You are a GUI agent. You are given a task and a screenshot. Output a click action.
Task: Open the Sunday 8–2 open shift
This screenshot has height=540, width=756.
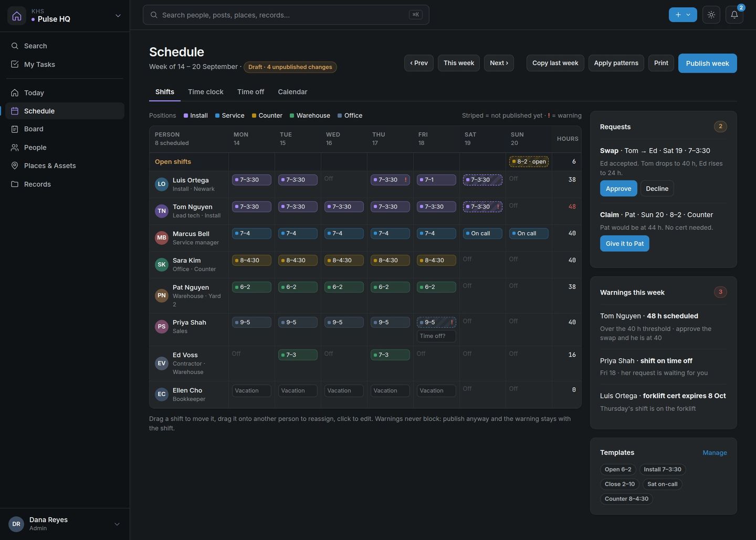[x=529, y=162]
